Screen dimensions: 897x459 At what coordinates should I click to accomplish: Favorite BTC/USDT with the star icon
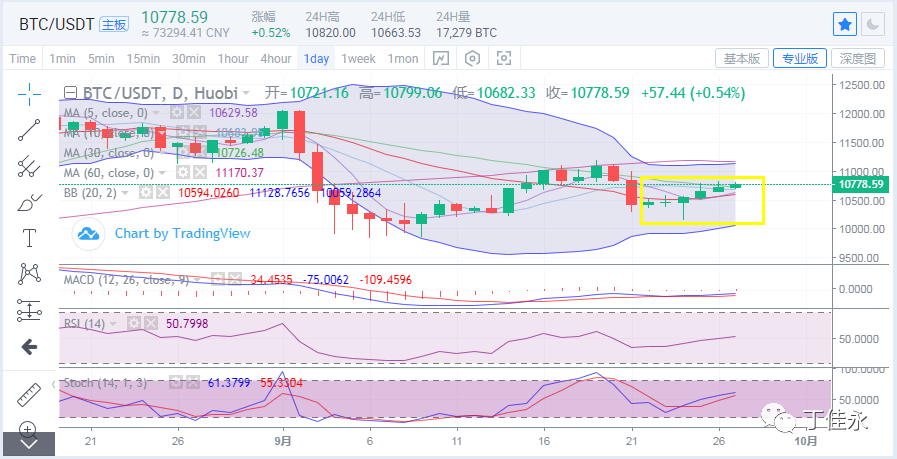point(844,25)
